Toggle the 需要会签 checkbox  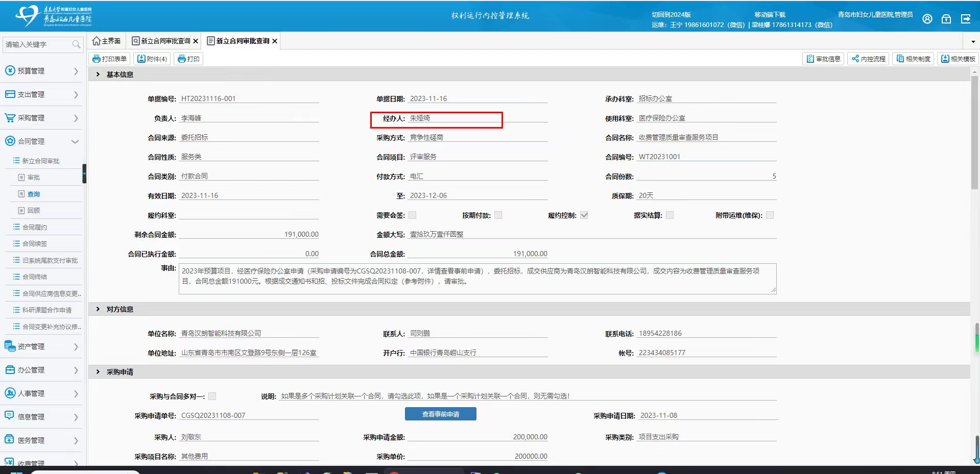coord(413,215)
